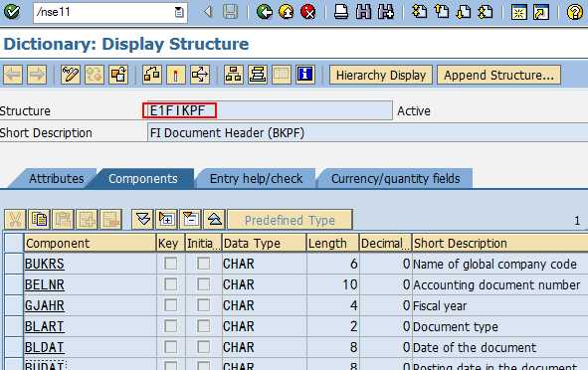
Task: Open the BELNR component link
Action: (x=45, y=284)
